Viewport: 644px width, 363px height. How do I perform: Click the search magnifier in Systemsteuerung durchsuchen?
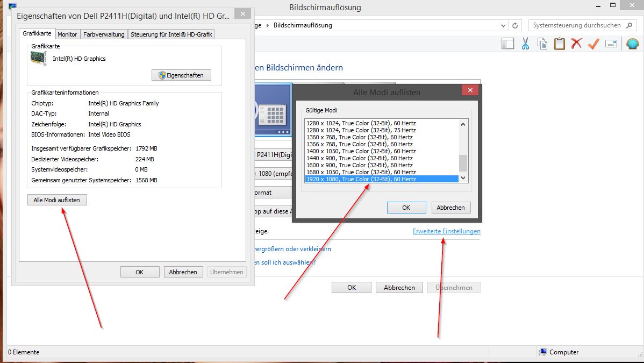629,25
